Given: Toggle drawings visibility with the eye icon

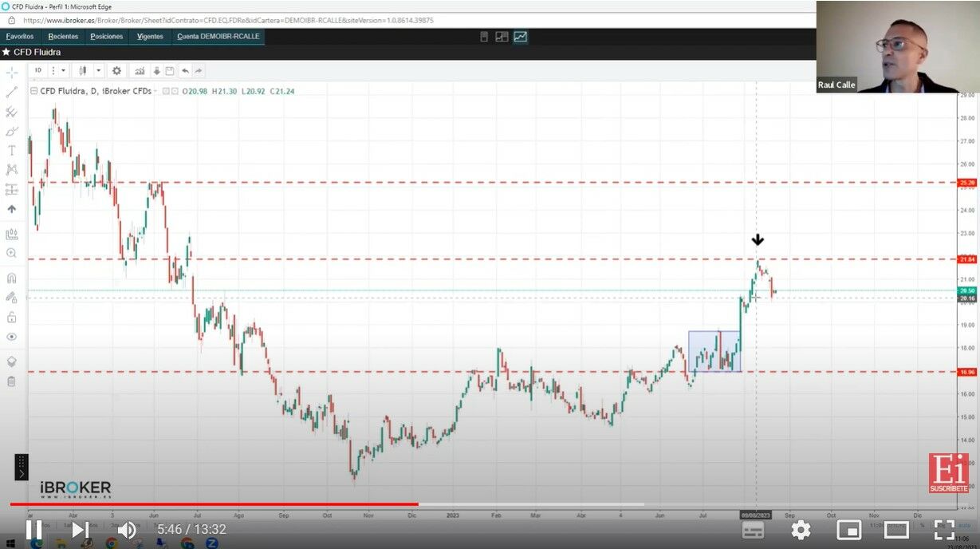Looking at the screenshot, I should [x=11, y=337].
